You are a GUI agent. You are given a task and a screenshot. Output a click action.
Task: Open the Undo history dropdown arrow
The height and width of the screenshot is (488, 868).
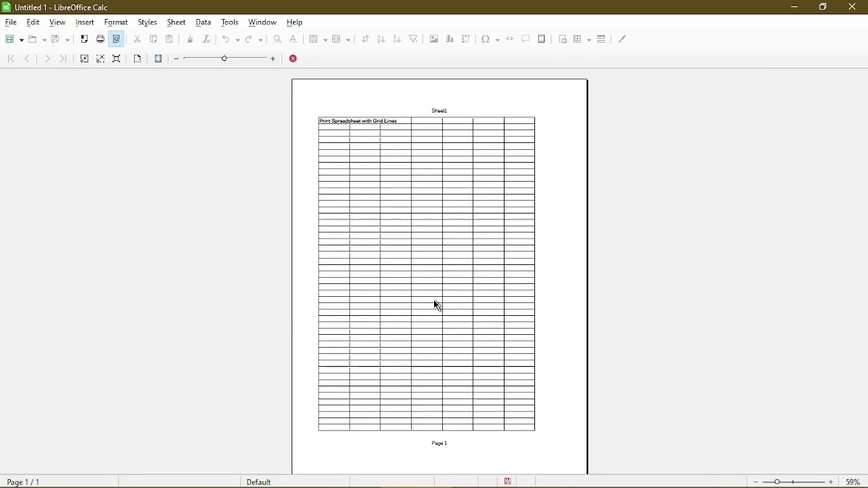coord(238,40)
